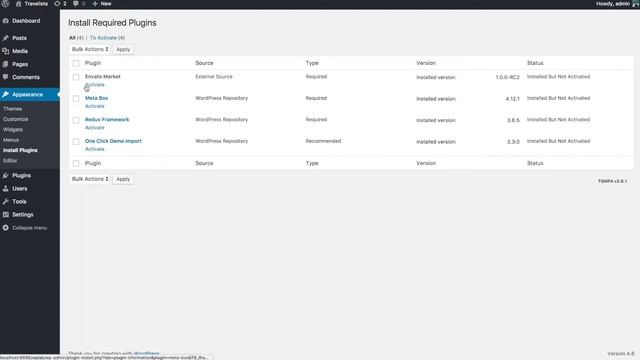Open the Themes submenu item
This screenshot has width=640, height=360.
point(13,109)
